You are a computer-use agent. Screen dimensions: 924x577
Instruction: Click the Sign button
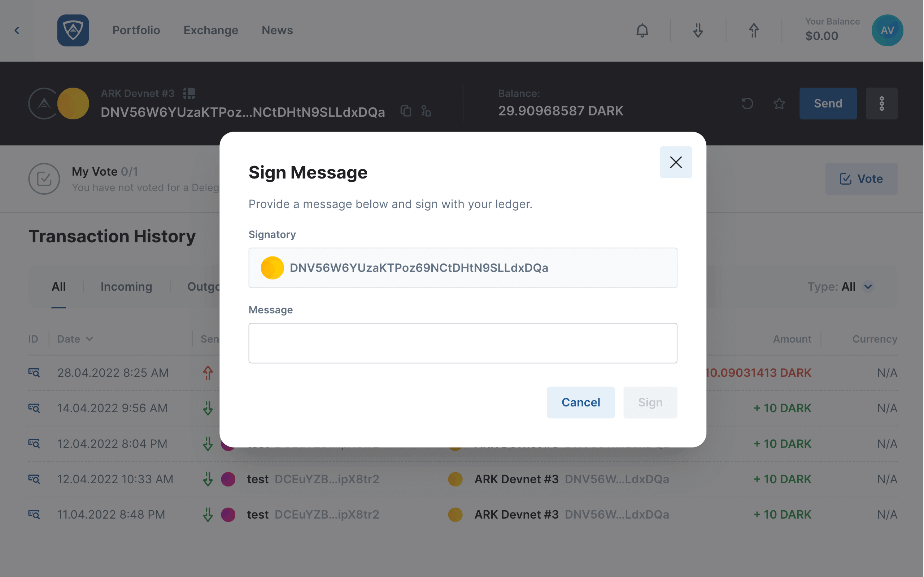click(x=650, y=402)
